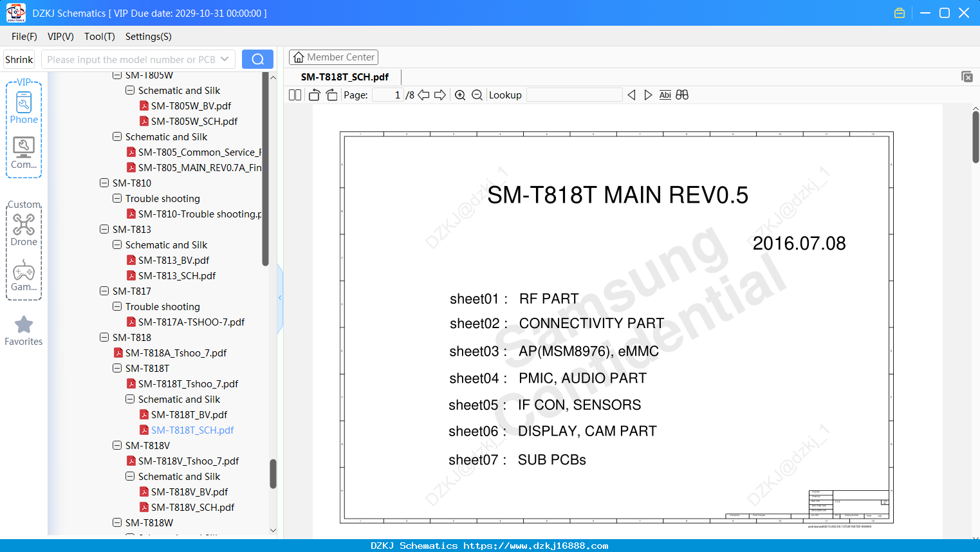980x552 pixels.
Task: Click the Page number field
Action: [x=388, y=95]
